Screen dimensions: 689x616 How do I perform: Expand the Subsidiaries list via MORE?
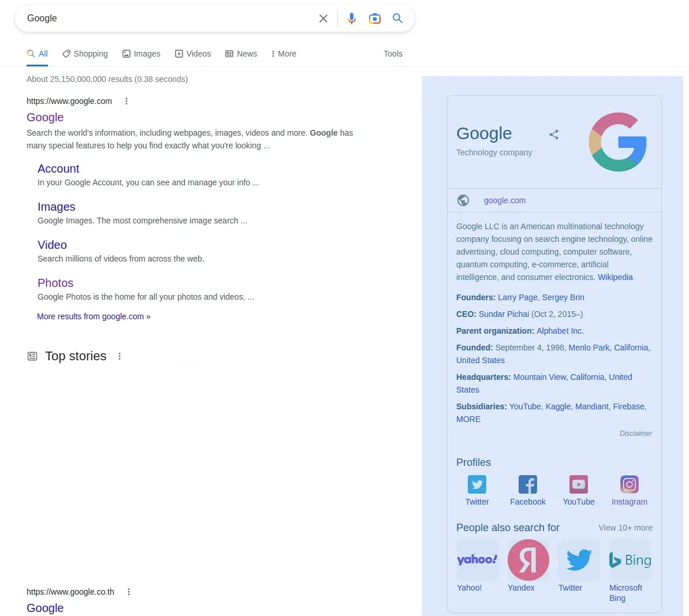468,419
